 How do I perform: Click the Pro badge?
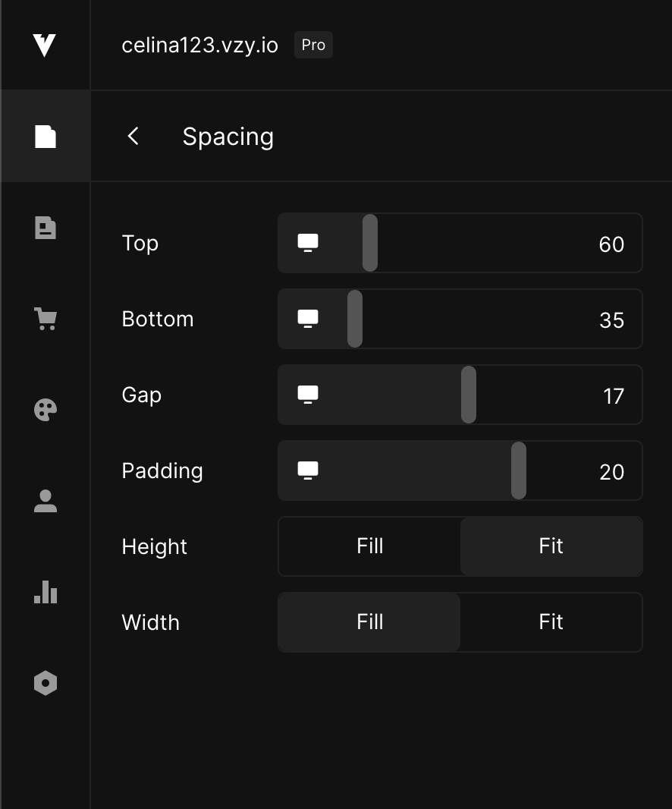(313, 45)
